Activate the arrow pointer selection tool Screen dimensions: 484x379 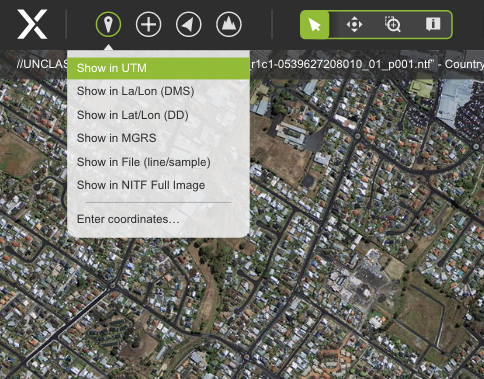[x=315, y=25]
